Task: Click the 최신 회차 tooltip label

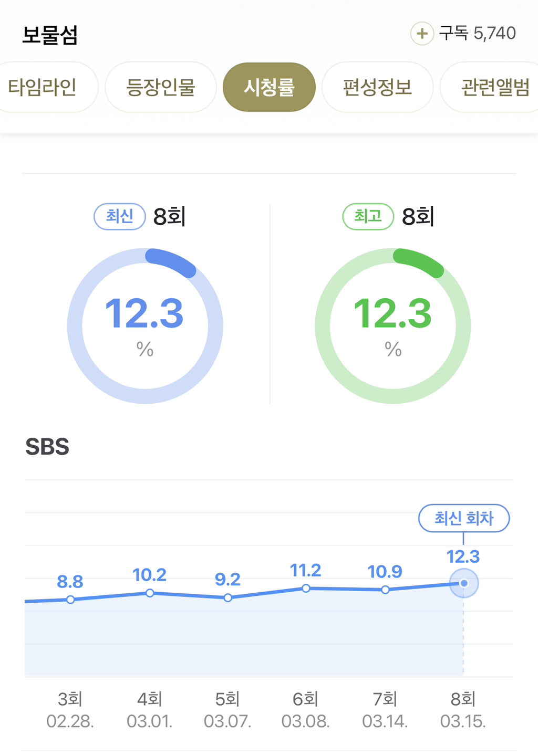Action: [463, 518]
